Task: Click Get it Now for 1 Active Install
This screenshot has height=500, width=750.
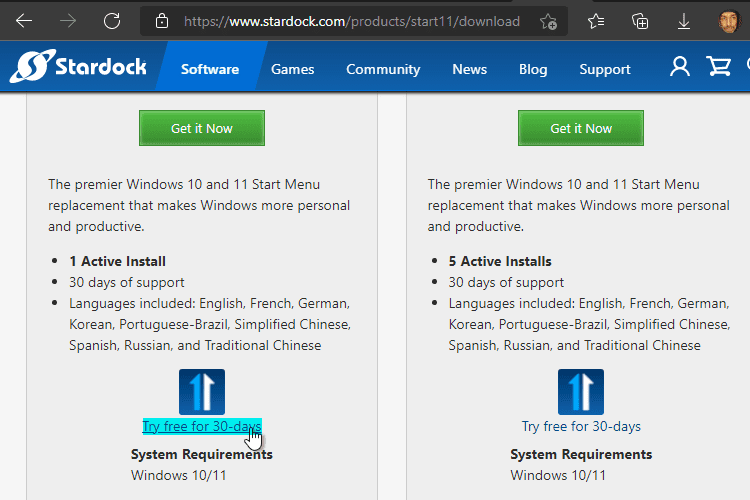Action: (x=202, y=128)
